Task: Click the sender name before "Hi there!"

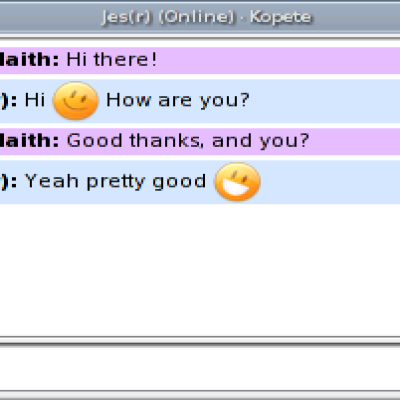Action: 29,60
